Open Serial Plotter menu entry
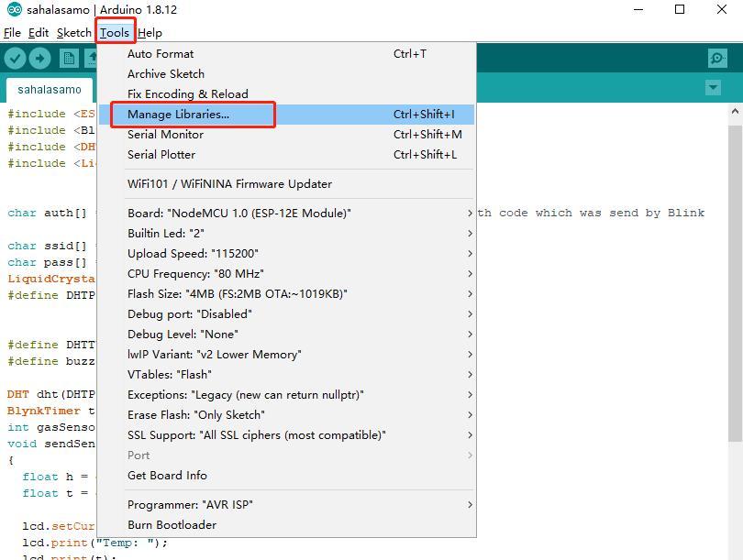This screenshot has width=743, height=560. click(286, 154)
